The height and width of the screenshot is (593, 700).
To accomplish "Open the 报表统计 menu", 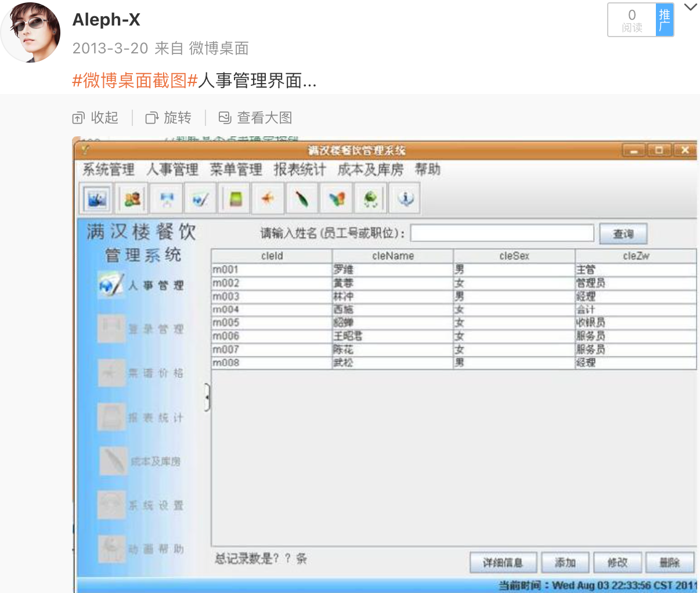I will click(300, 169).
